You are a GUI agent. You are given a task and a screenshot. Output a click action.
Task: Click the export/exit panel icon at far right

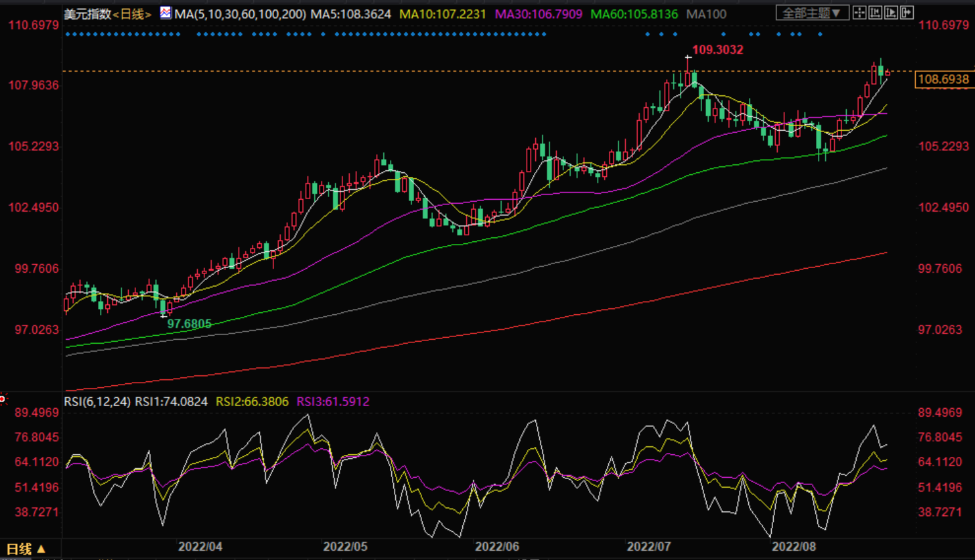point(907,12)
